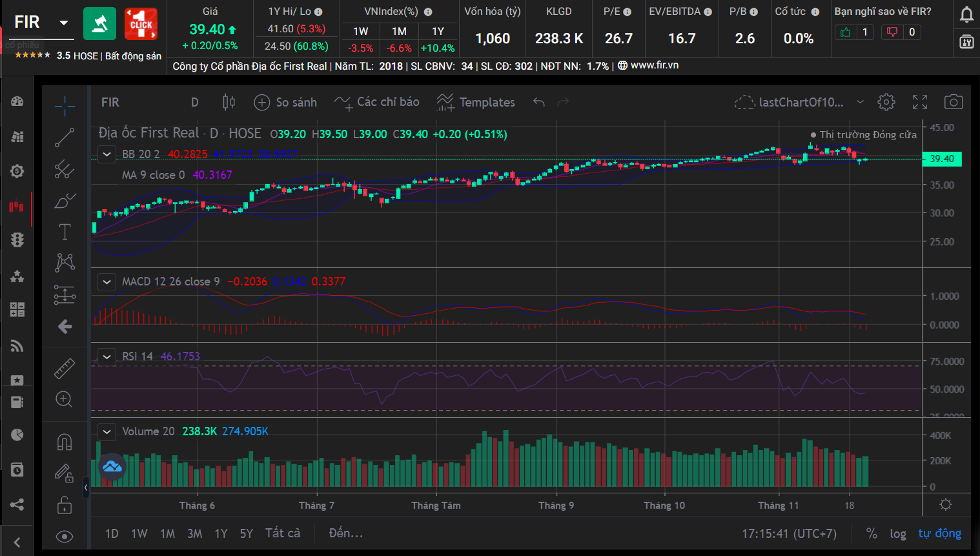Activate the zoom in tool
980x556 pixels.
click(64, 399)
